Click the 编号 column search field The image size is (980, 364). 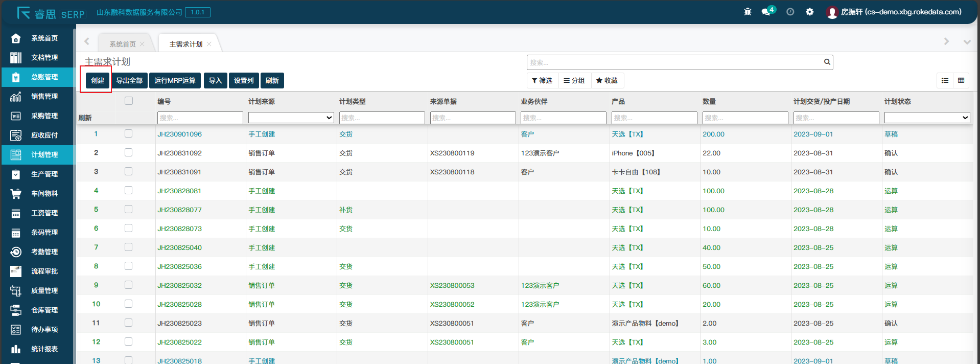point(200,118)
